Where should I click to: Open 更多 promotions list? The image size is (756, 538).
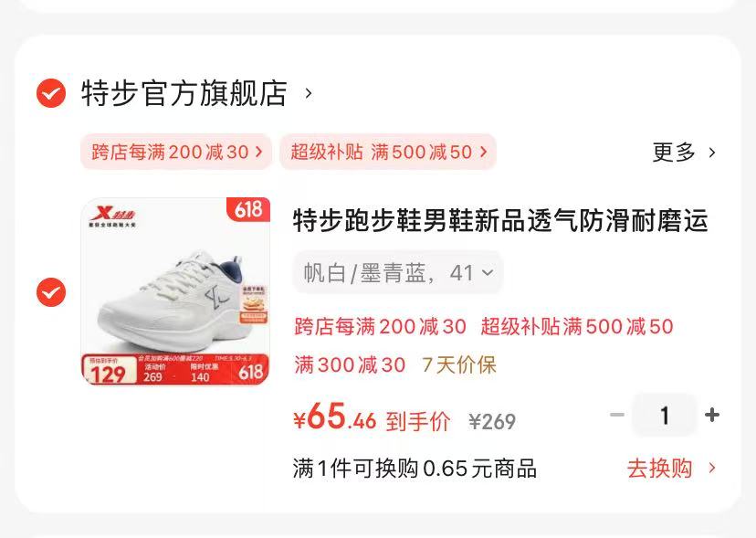(673, 153)
